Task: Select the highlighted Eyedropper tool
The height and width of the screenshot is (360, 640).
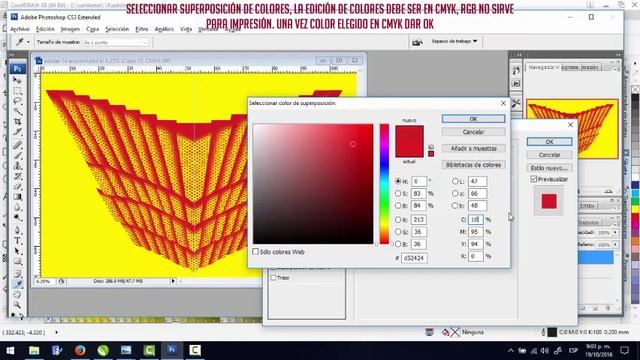Action: coord(17,284)
